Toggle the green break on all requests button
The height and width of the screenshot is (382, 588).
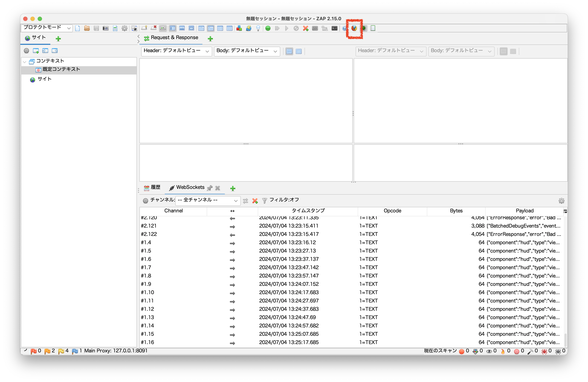point(268,28)
